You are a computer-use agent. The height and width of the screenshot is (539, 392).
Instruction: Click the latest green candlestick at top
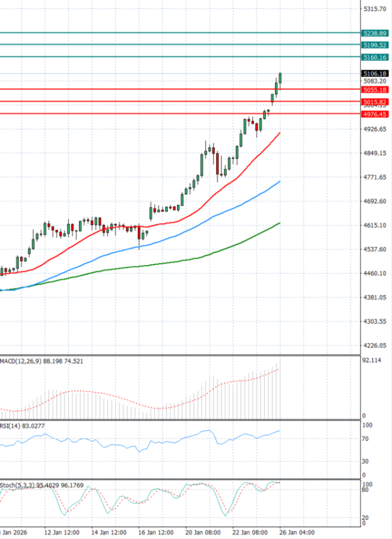[x=280, y=78]
